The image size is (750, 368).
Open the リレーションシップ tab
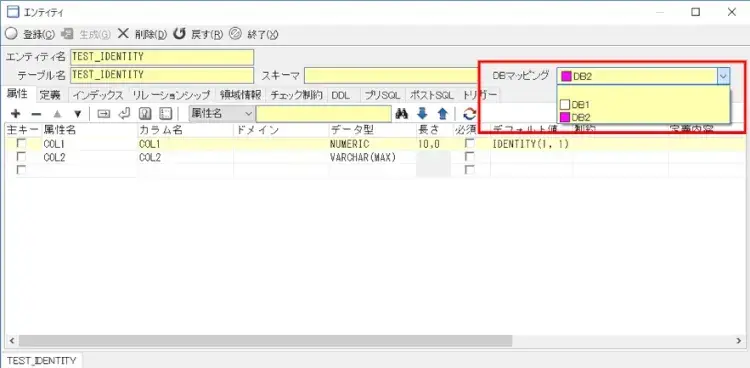(171, 95)
